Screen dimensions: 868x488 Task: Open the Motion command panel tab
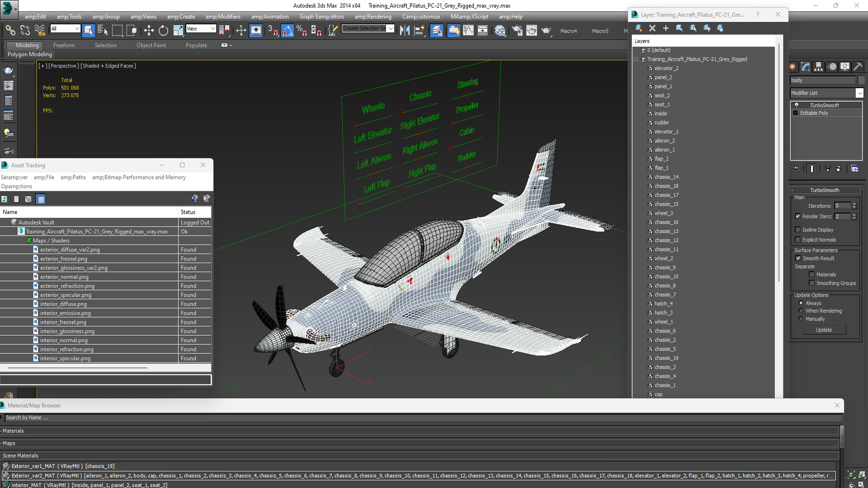pos(832,67)
